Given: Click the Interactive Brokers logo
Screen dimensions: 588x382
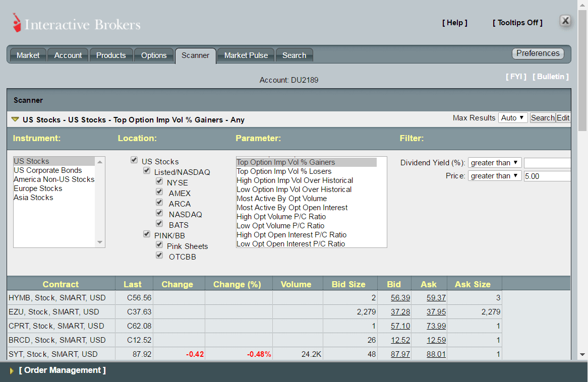Looking at the screenshot, I should tap(76, 24).
